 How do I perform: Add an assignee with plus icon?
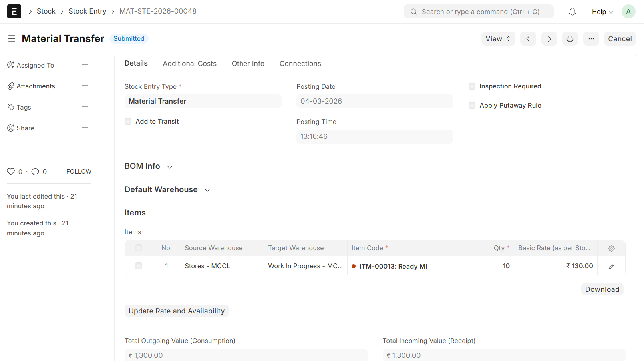pos(85,65)
